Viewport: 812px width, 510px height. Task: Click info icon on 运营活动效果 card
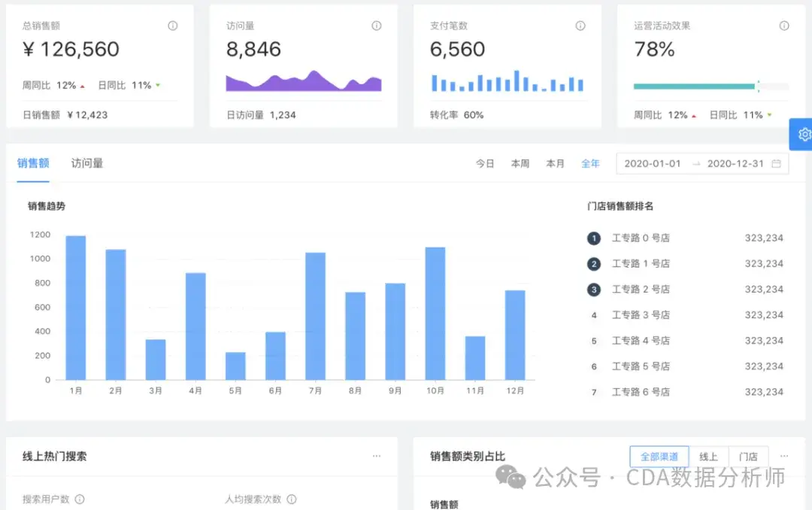click(784, 26)
